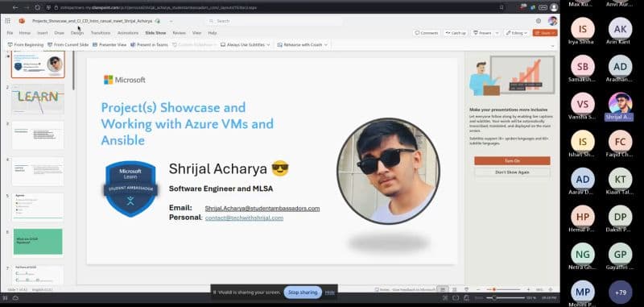Image resolution: width=644 pixels, height=307 pixels.
Task: Open contact@techwithshrijal.com email link
Action: pyautogui.click(x=244, y=218)
